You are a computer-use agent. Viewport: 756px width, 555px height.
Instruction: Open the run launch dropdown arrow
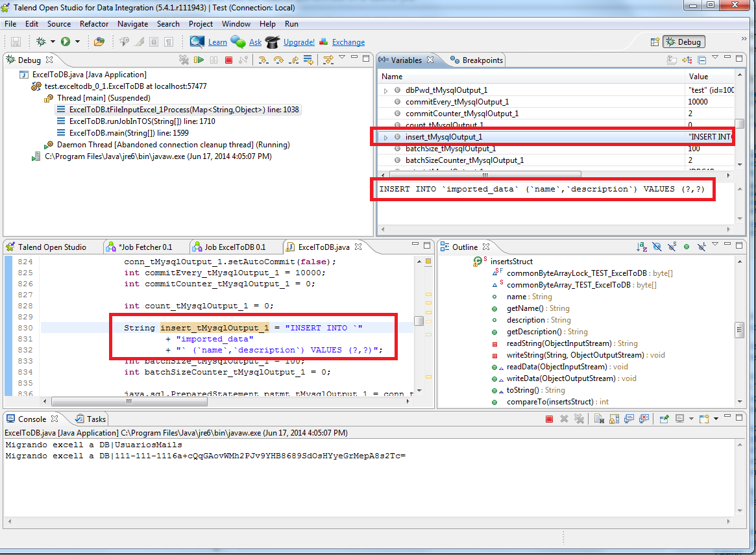(x=77, y=42)
